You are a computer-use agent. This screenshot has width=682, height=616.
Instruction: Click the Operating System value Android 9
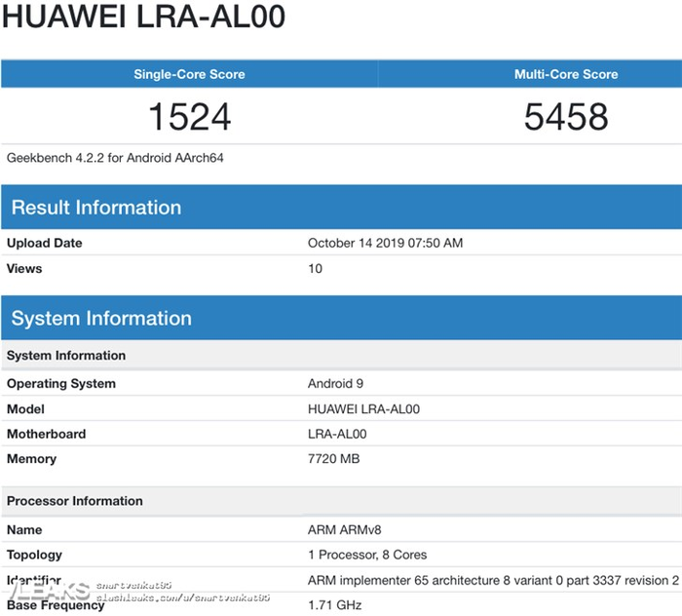(335, 383)
